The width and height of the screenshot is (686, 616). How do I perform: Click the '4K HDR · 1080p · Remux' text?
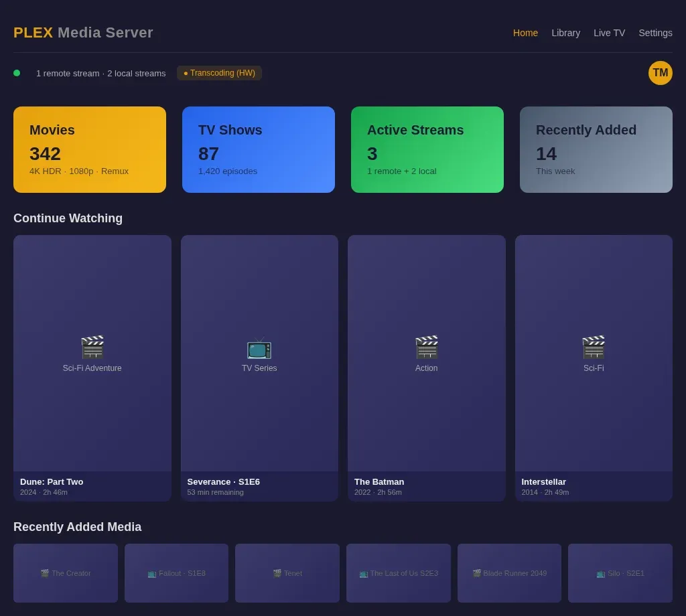point(79,171)
